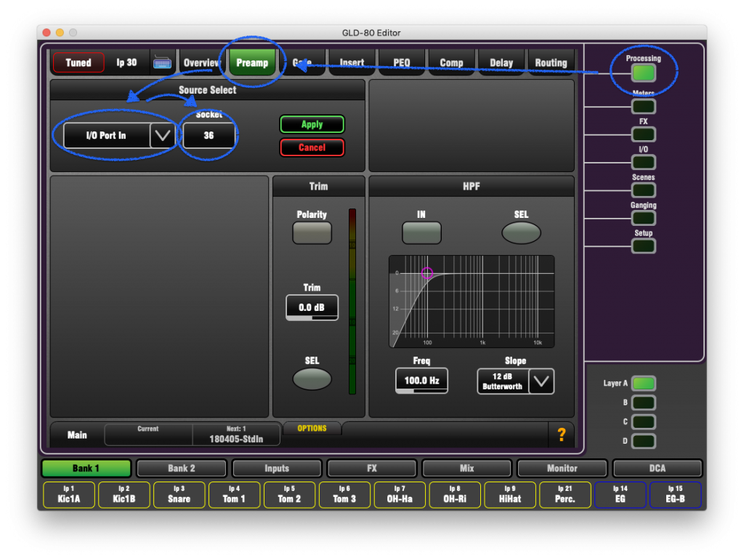Select channel Ip 3 Snare
The image size is (744, 560).
pos(179,495)
